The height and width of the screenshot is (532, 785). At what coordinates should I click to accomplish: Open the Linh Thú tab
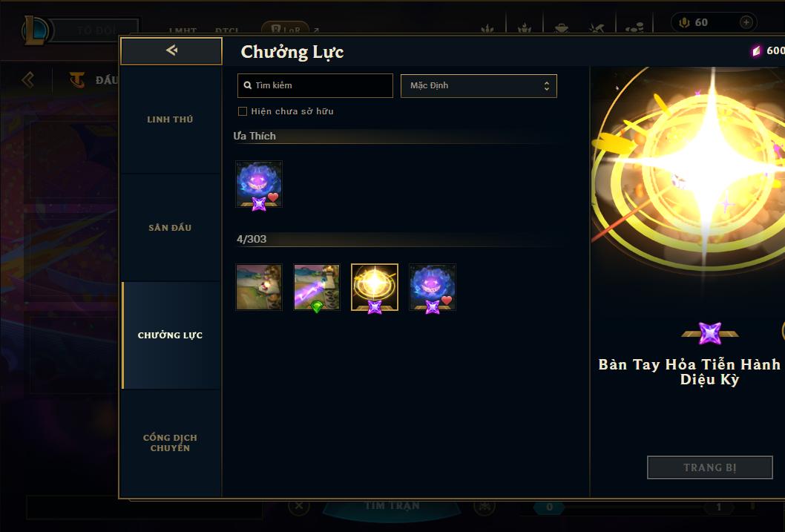[x=171, y=119]
